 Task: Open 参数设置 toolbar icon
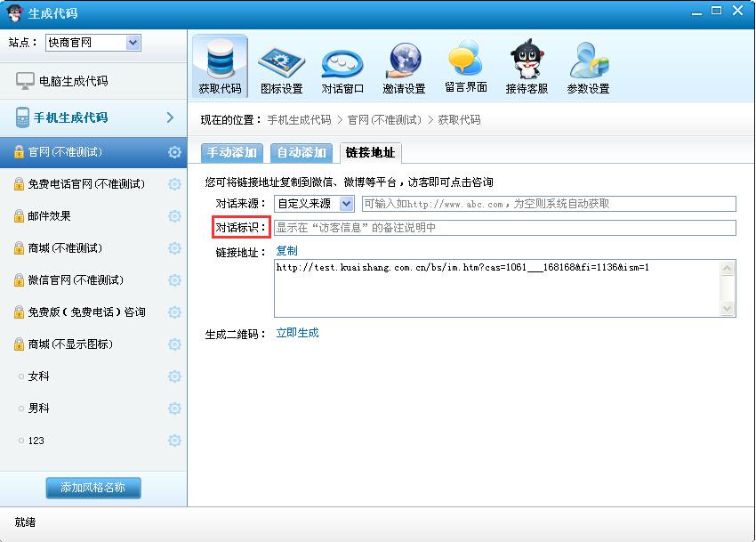point(588,61)
